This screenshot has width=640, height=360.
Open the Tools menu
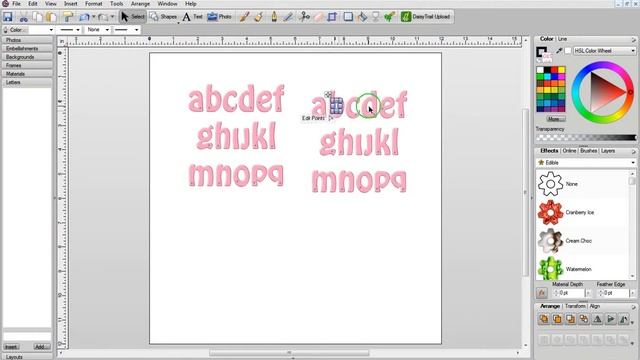point(116,4)
